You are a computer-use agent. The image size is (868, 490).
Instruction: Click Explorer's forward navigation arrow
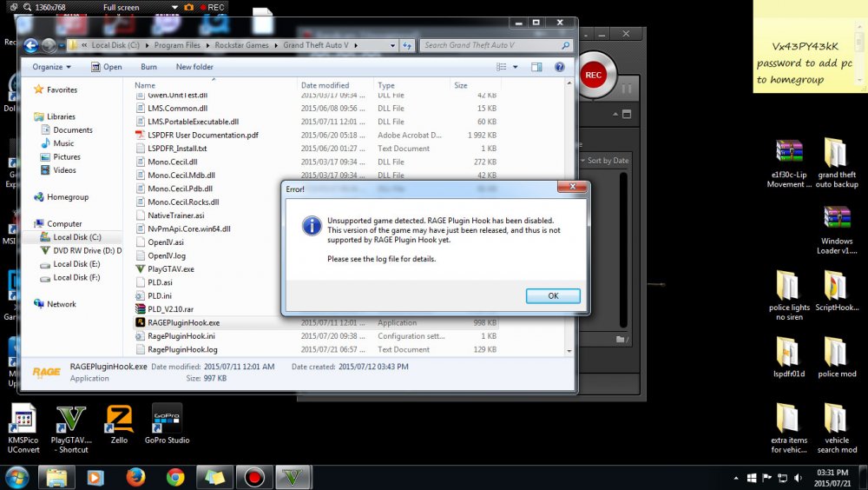point(49,45)
